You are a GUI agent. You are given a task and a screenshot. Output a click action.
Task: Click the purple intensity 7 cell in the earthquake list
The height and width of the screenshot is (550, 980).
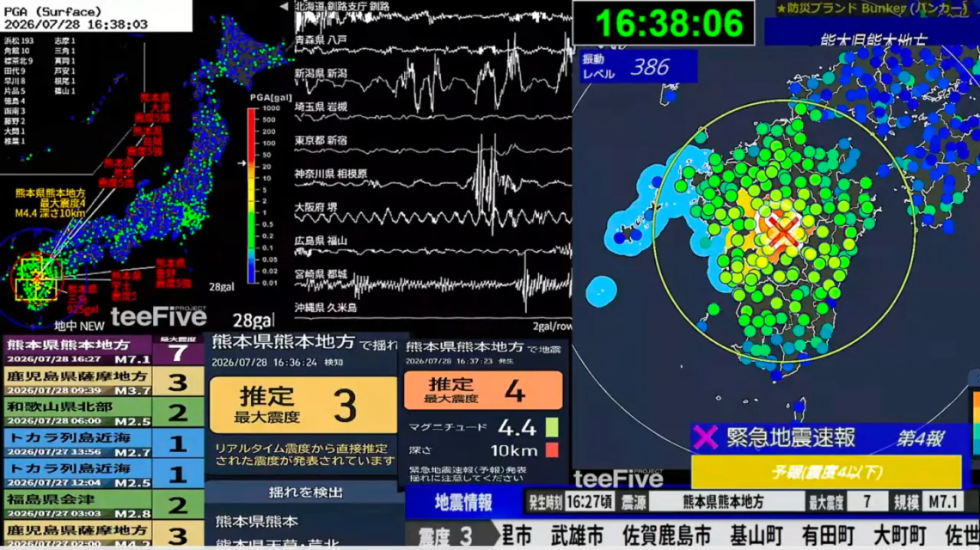178,352
